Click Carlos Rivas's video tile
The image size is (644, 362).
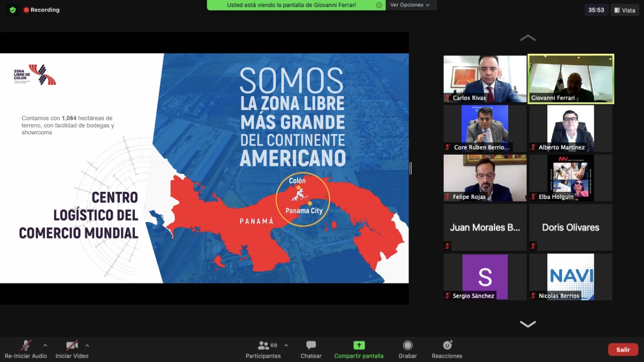click(x=485, y=79)
